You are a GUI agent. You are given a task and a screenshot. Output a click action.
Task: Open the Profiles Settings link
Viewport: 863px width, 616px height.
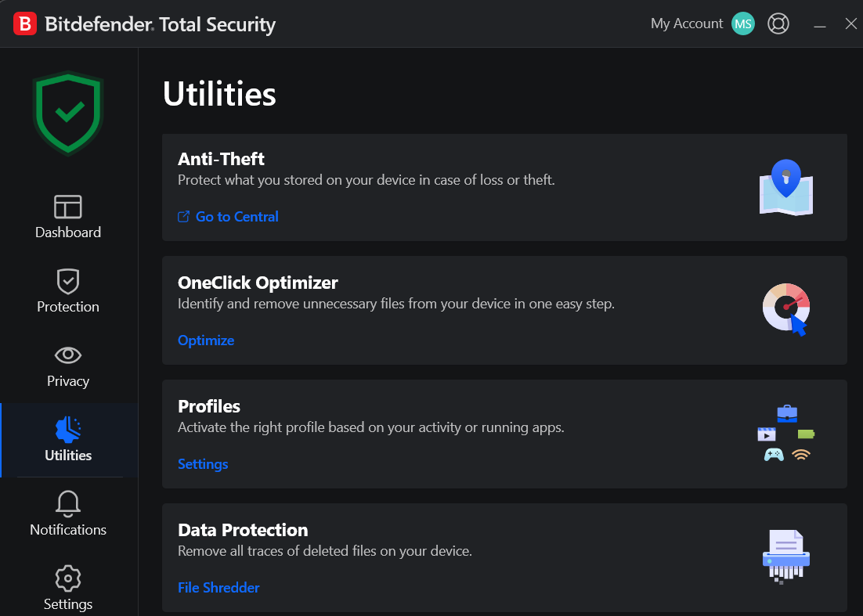203,464
